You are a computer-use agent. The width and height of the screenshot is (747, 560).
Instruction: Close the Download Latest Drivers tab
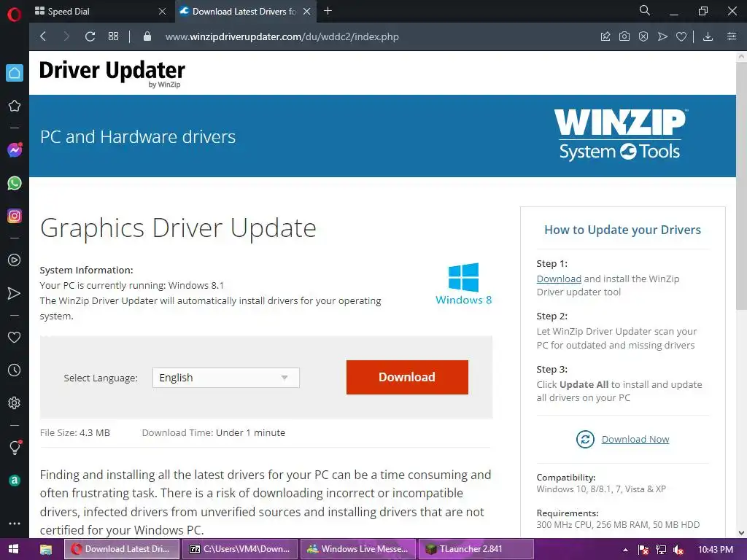[307, 12]
